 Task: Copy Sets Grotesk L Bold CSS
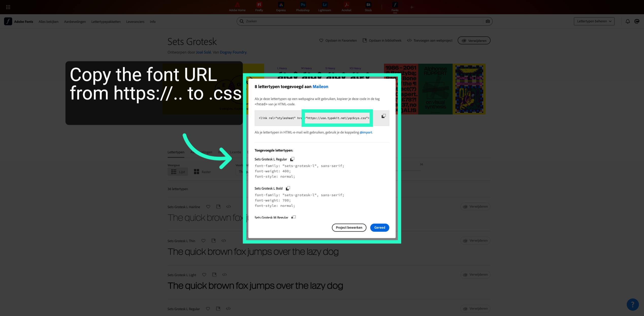pyautogui.click(x=288, y=188)
